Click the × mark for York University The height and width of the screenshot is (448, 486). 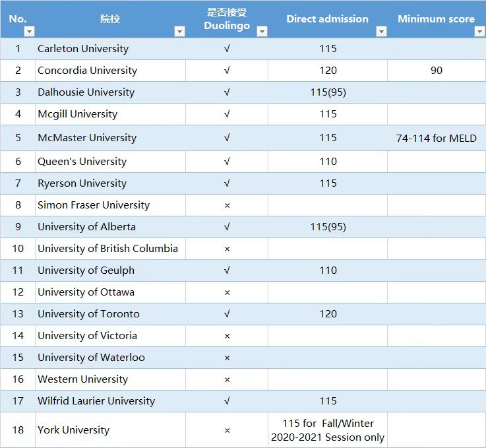pos(227,430)
